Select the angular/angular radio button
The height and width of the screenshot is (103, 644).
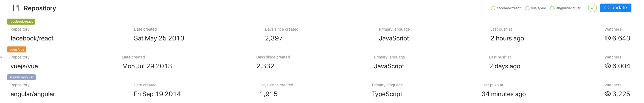click(x=552, y=8)
